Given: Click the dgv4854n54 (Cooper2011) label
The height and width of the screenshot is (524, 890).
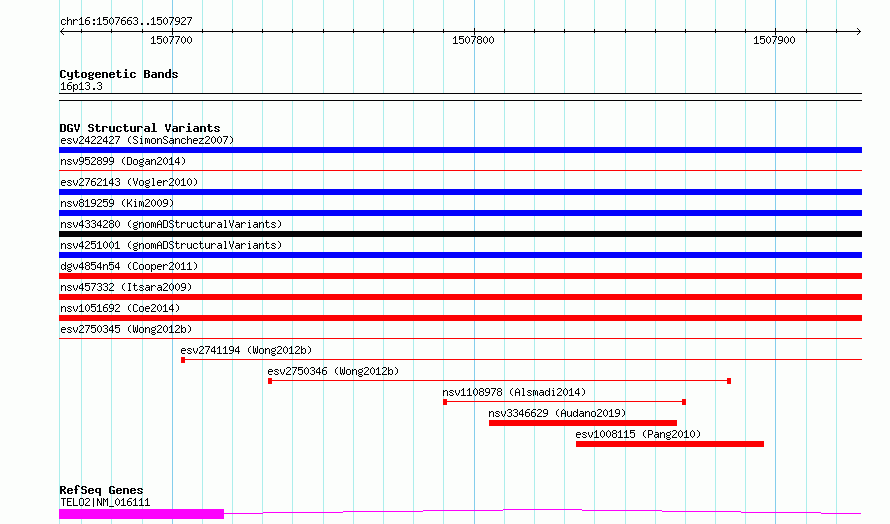Looking at the screenshot, I should click(x=129, y=266).
